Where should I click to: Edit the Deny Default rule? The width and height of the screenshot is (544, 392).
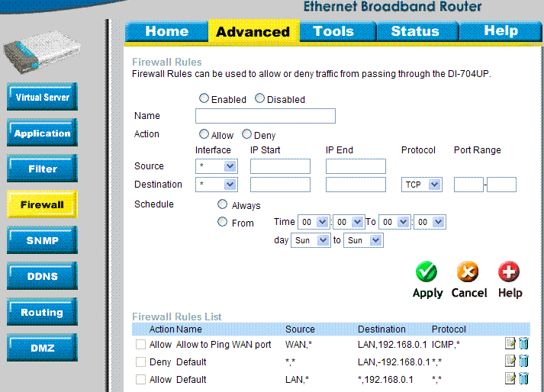(x=510, y=361)
